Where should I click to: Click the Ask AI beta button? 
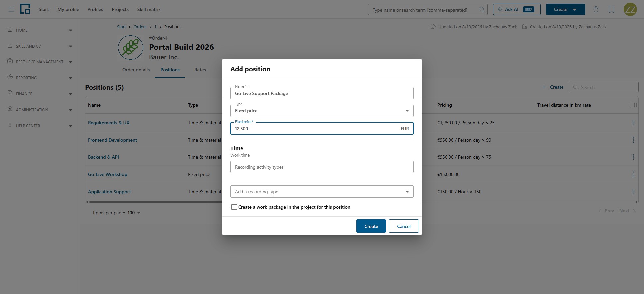[x=517, y=9]
